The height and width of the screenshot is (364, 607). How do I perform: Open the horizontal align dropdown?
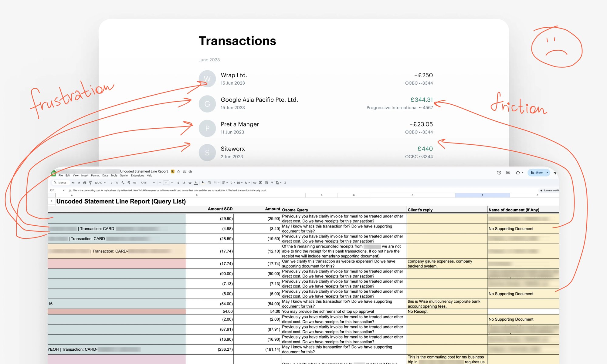pos(224,183)
